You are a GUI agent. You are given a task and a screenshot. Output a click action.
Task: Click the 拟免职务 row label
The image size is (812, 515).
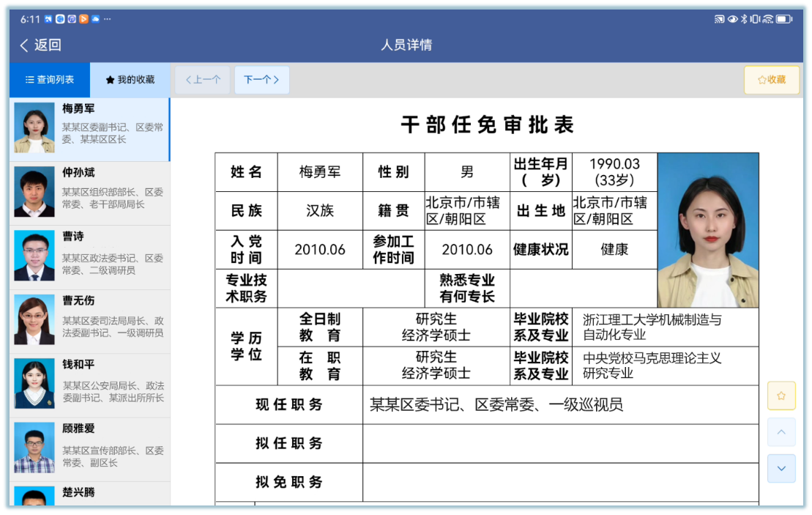click(289, 482)
